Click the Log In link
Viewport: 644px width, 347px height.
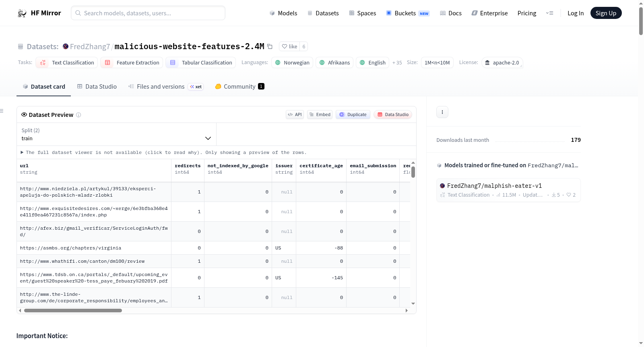pos(576,13)
